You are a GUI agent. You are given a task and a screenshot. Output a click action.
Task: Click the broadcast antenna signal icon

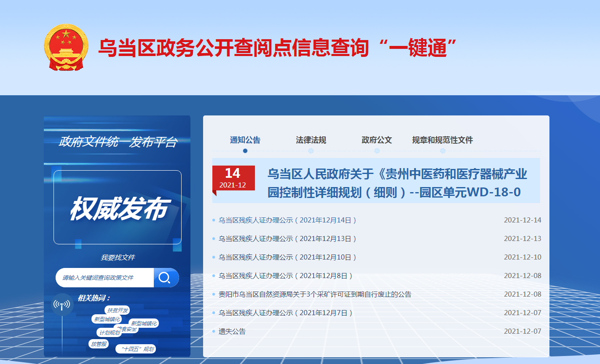(62, 305)
